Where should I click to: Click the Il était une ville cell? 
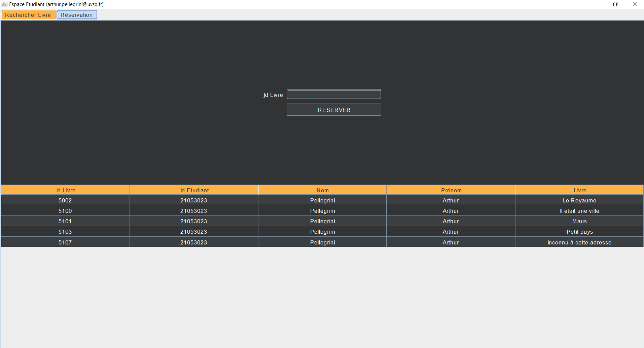point(579,211)
